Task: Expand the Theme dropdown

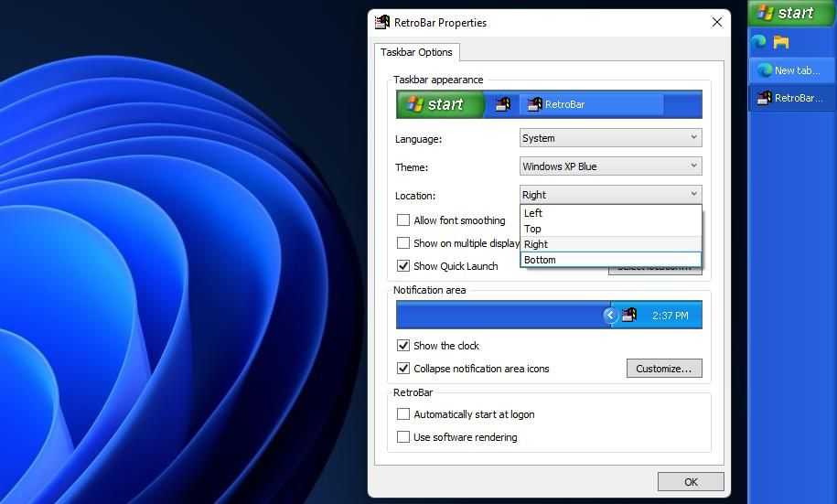Action: (610, 166)
